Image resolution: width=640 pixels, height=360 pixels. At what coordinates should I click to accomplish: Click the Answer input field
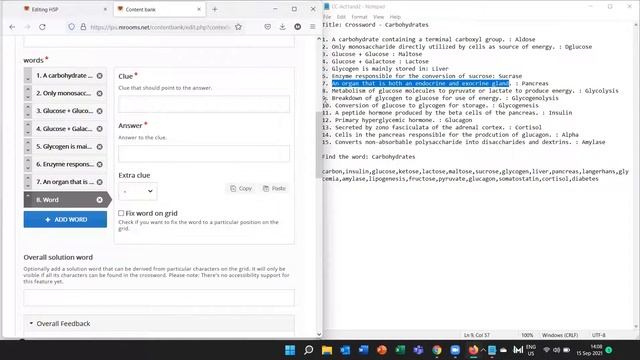[x=204, y=154]
